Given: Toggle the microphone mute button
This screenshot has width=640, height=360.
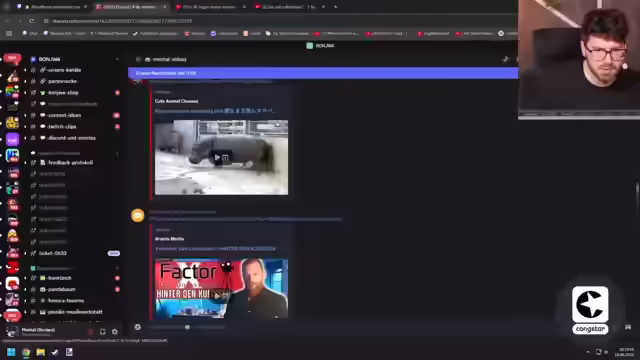Looking at the screenshot, I should (91, 332).
